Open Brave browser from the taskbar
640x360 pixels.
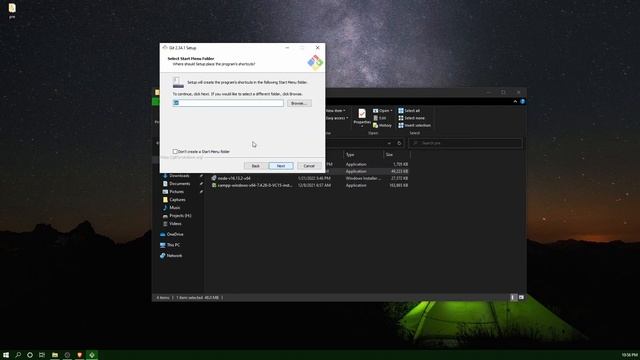80,355
